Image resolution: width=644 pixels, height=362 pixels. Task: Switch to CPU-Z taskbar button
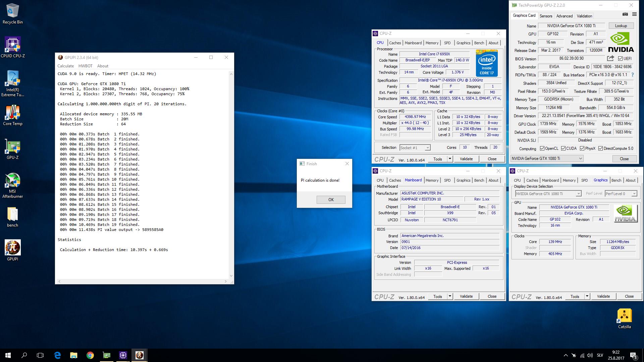pos(123,355)
